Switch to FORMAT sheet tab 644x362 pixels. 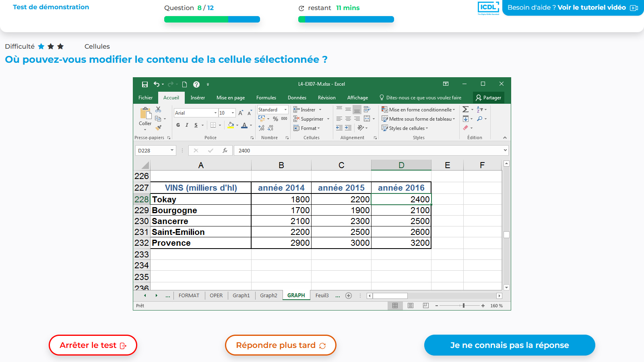click(189, 296)
